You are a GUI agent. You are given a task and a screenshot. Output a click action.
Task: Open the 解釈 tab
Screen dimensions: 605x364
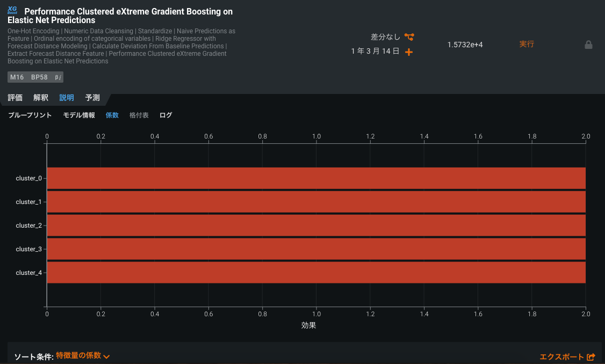41,98
